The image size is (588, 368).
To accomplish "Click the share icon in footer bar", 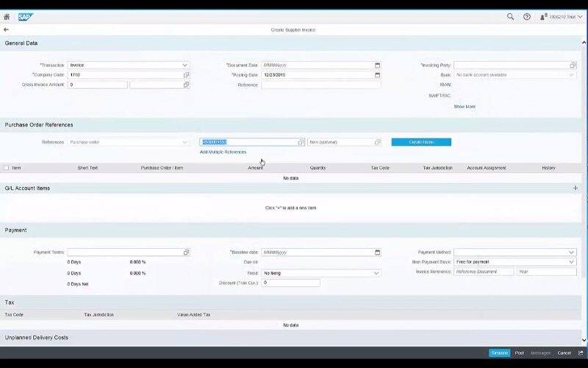I will [581, 353].
